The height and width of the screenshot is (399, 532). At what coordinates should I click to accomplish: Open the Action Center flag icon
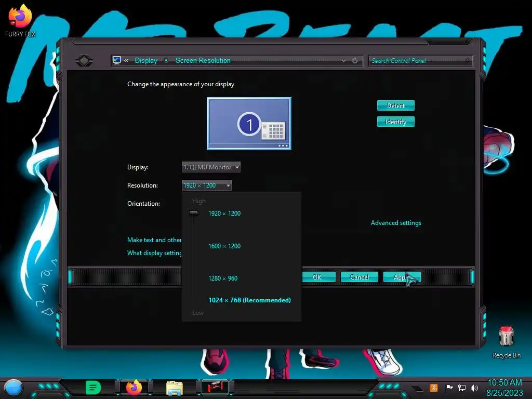tap(449, 388)
